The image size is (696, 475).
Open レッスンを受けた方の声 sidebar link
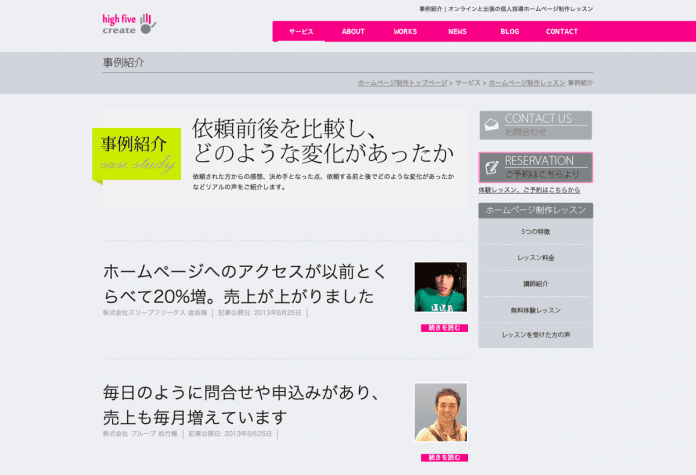tap(535, 335)
